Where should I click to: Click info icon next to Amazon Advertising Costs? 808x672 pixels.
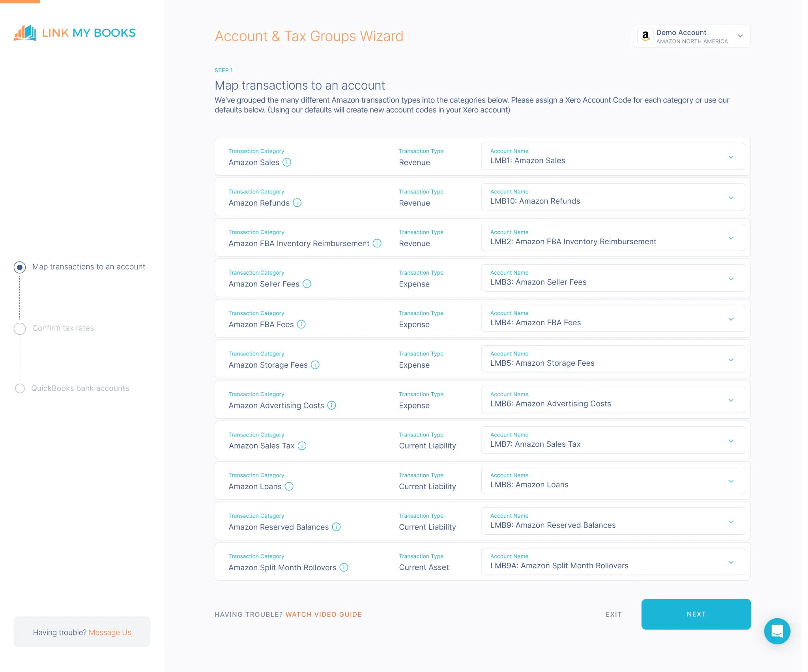[x=332, y=405]
